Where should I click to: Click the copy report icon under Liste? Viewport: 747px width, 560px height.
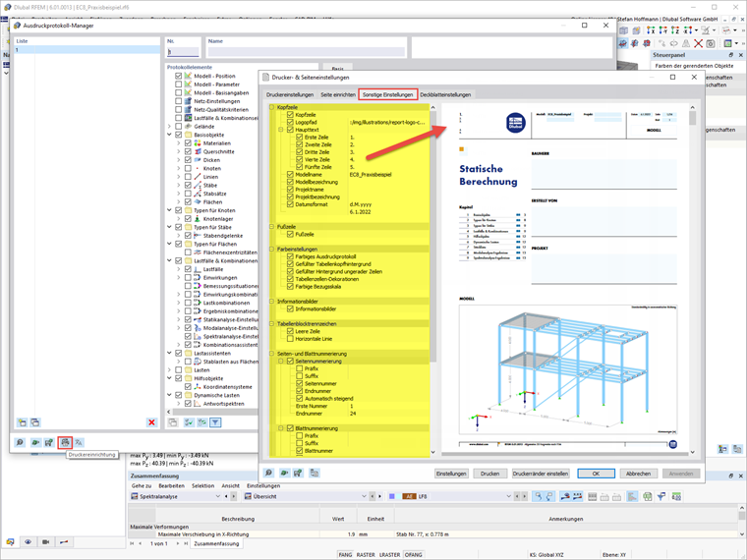tap(35, 422)
